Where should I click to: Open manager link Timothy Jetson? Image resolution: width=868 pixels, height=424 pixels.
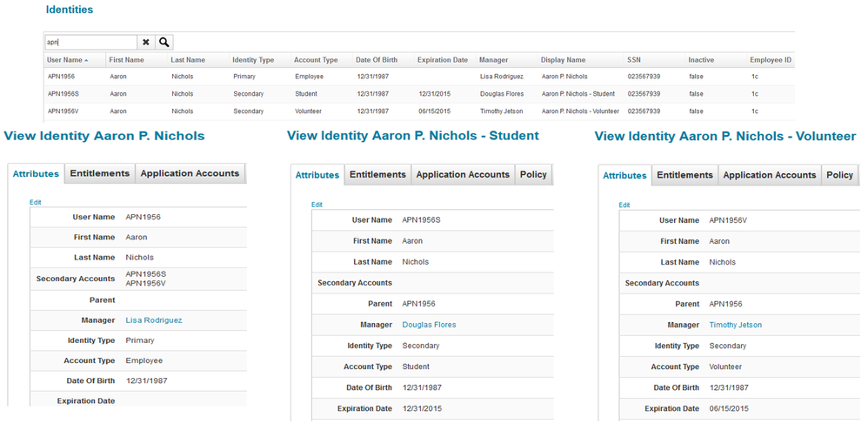(x=735, y=325)
